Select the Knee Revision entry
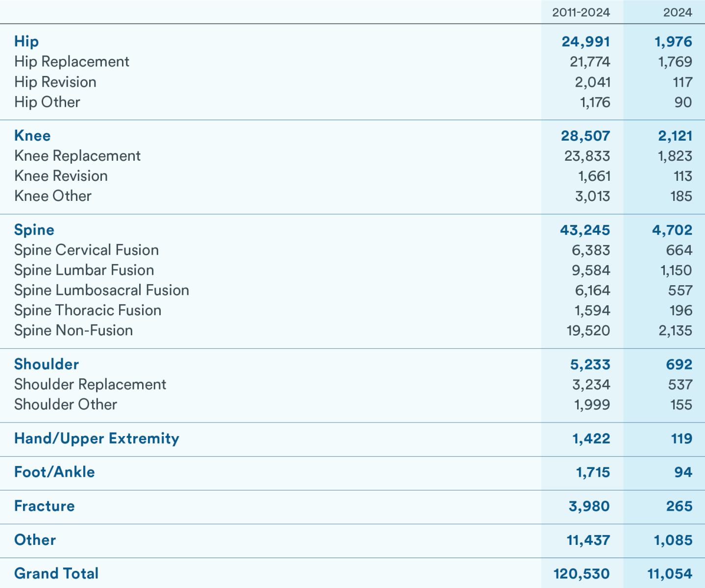 [x=60, y=175]
